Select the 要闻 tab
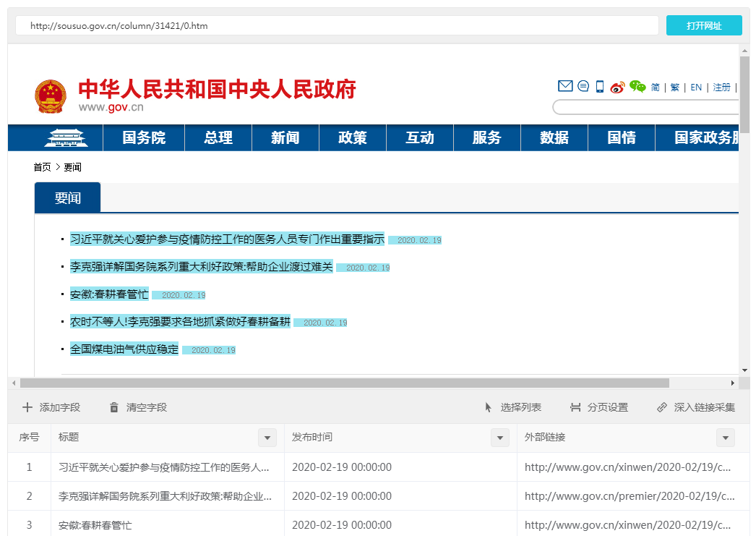The height and width of the screenshot is (536, 756). point(67,197)
